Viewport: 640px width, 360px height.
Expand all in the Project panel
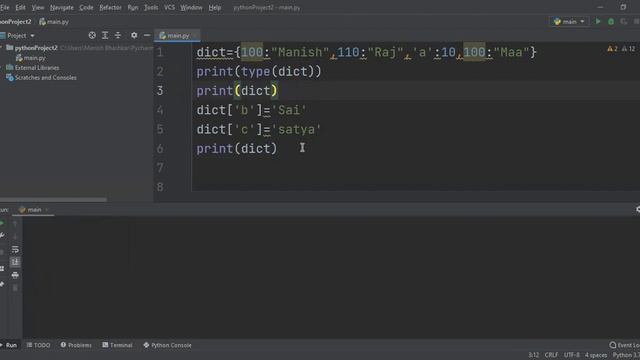pyautogui.click(x=105, y=36)
